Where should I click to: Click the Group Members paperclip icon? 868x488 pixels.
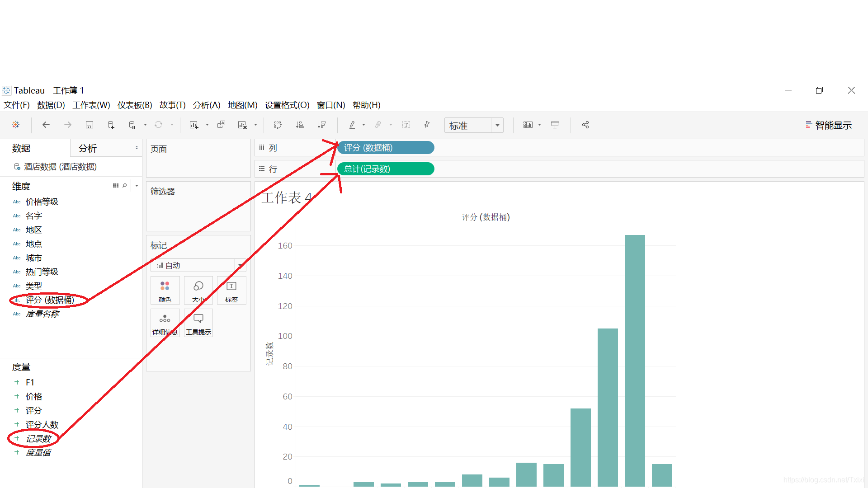(x=378, y=125)
